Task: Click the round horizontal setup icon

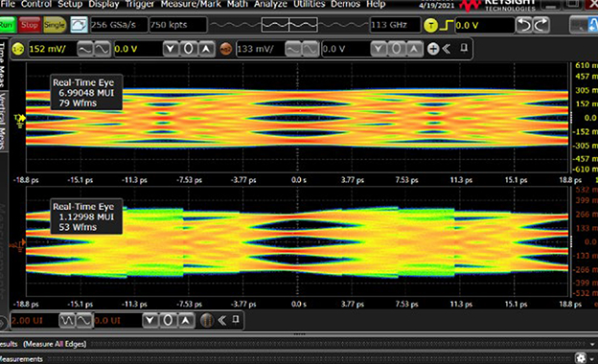Action: tap(207, 321)
